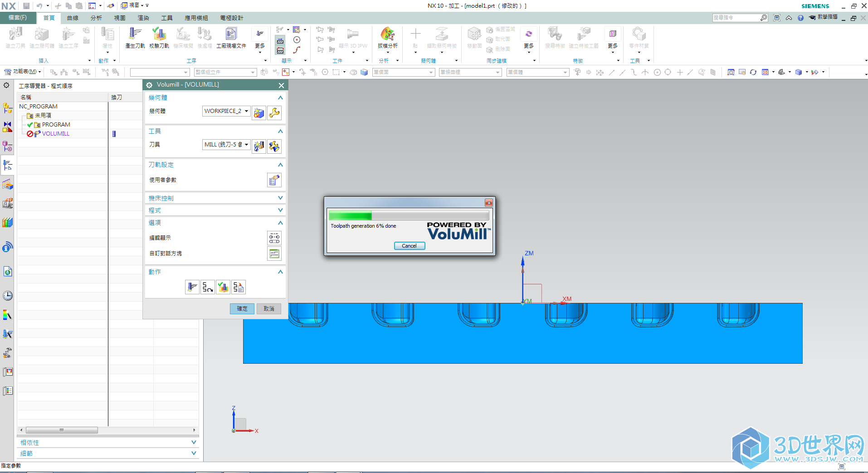
Task: Click rotate view icon in top toolbar
Action: click(753, 72)
